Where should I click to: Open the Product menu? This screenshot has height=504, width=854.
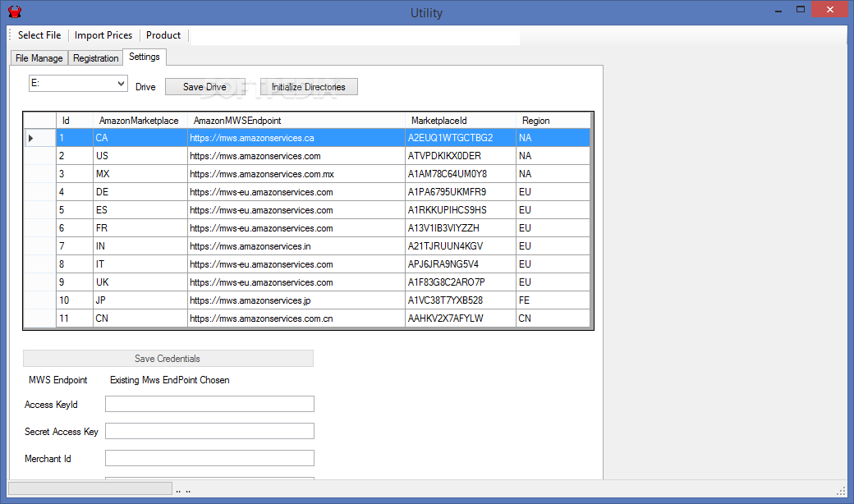pos(163,35)
